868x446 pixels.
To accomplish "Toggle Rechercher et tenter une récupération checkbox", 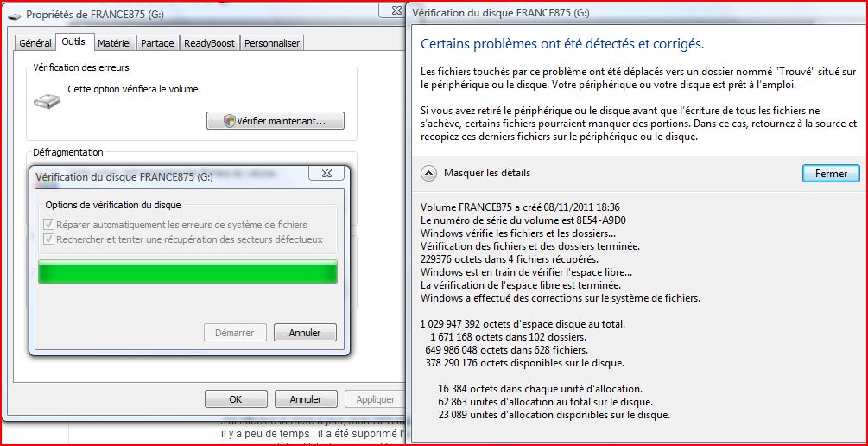I will pyautogui.click(x=48, y=239).
